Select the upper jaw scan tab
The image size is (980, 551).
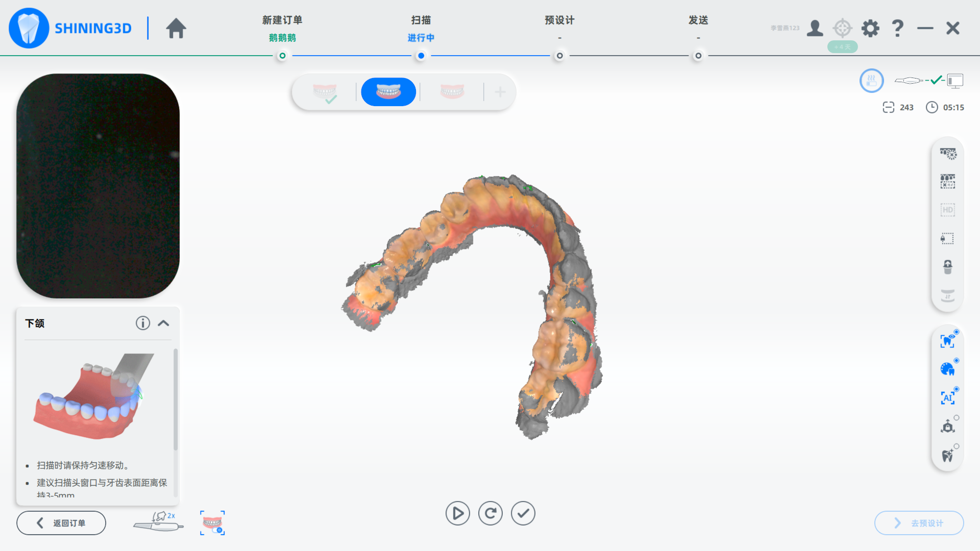[x=325, y=92]
